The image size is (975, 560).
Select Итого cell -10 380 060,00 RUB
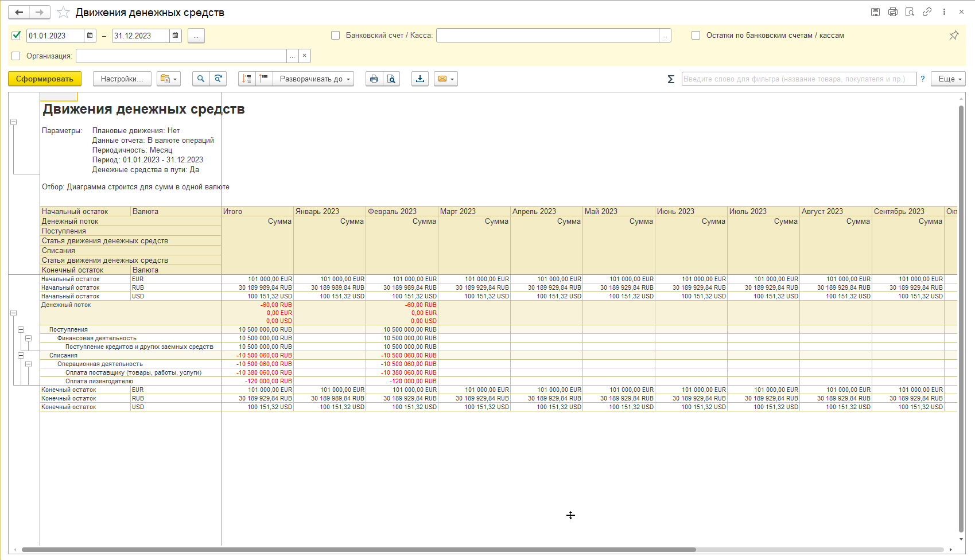pos(257,372)
